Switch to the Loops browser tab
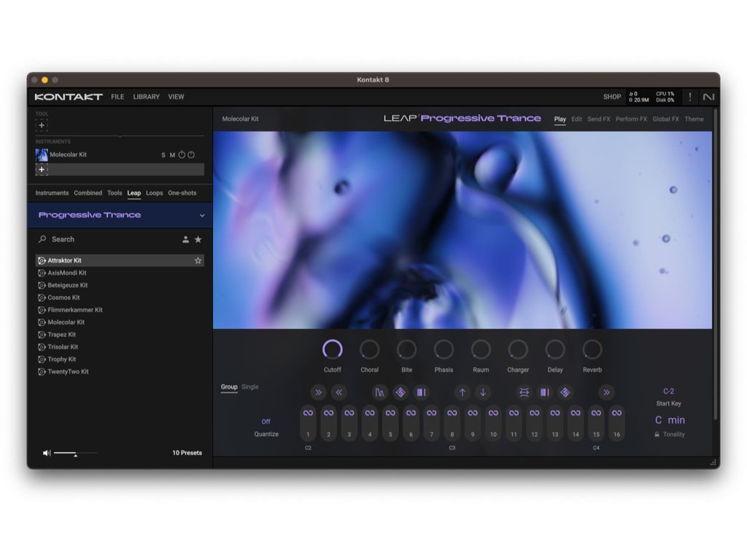The width and height of the screenshot is (747, 560). point(155,192)
